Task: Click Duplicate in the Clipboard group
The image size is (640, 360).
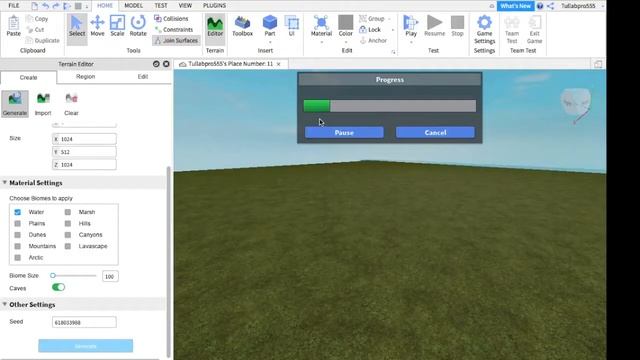Action: 42,40
